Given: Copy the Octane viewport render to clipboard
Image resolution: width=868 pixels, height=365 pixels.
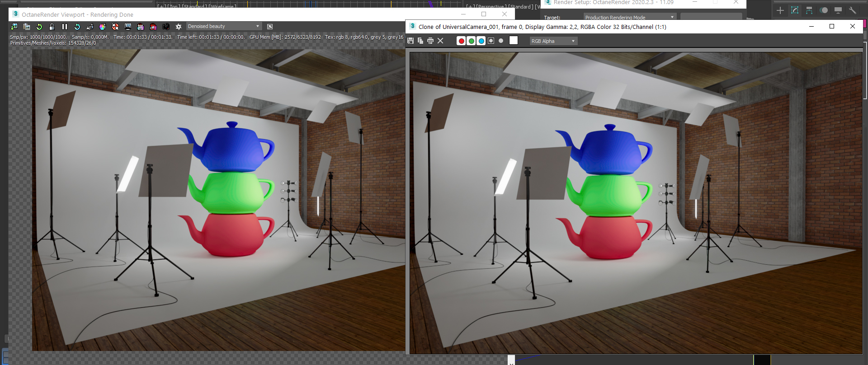Looking at the screenshot, I should pos(27,27).
